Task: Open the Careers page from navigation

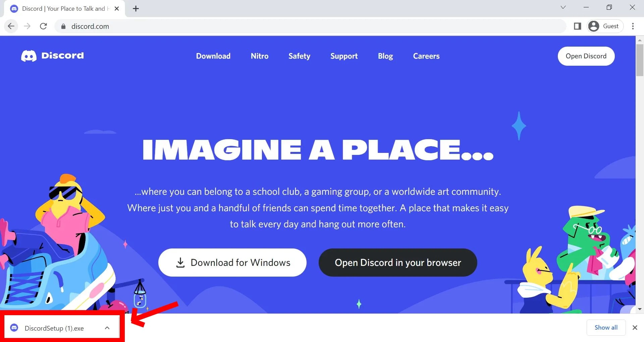Action: 426,56
